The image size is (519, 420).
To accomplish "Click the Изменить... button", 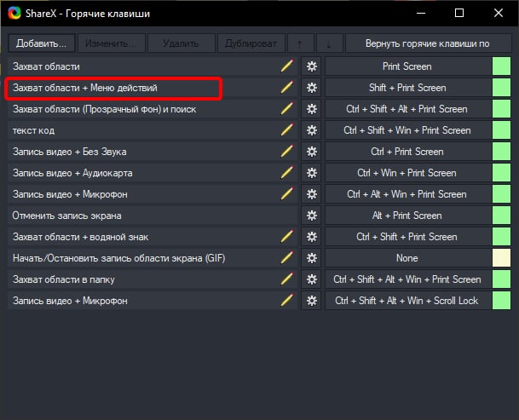I will tap(111, 43).
